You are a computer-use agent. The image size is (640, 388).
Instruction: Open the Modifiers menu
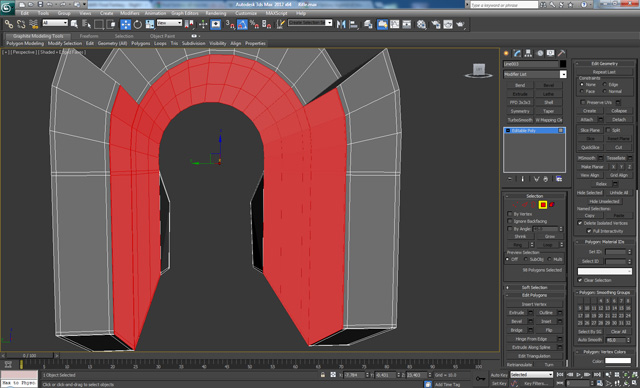130,13
